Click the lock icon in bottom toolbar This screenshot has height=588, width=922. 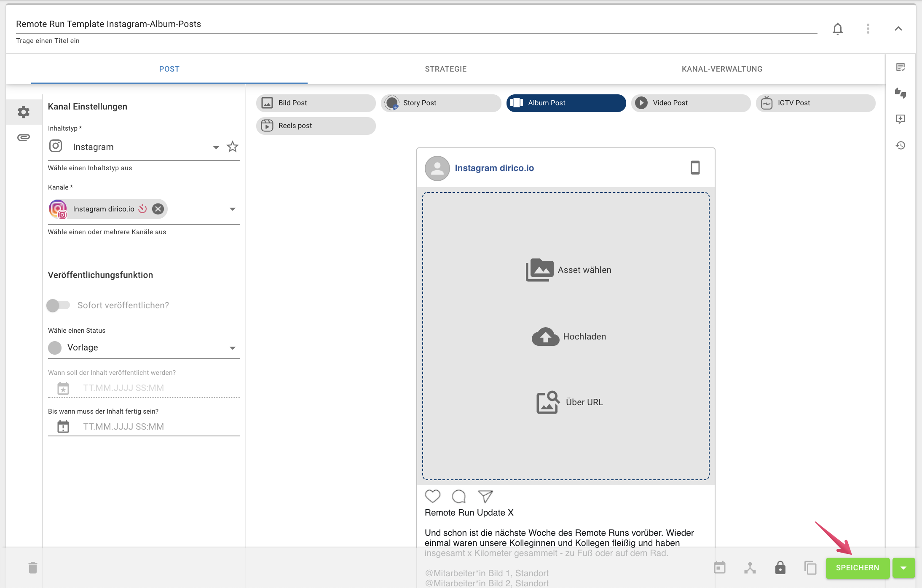[780, 568]
